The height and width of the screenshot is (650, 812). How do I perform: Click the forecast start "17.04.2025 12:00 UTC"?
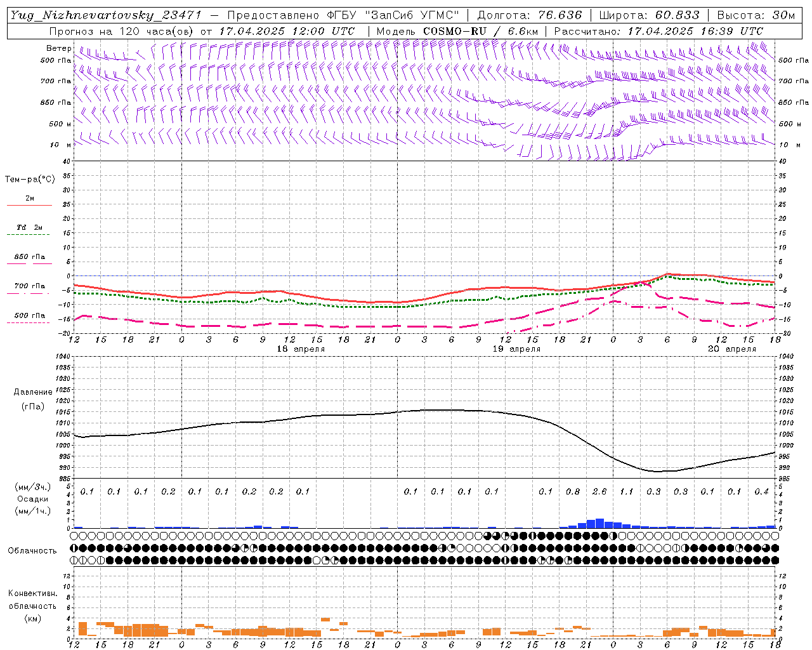point(287,31)
